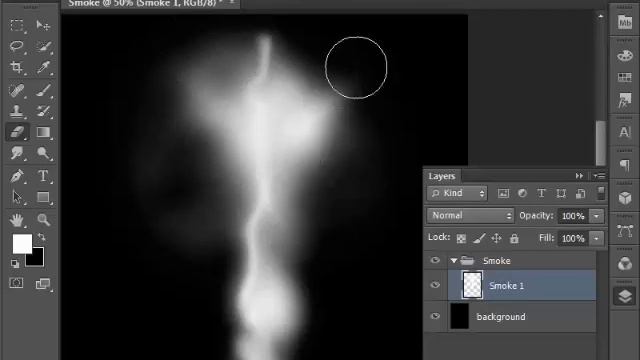This screenshot has width=640, height=360.
Task: Select the Healing Brush tool
Action: tap(17, 90)
